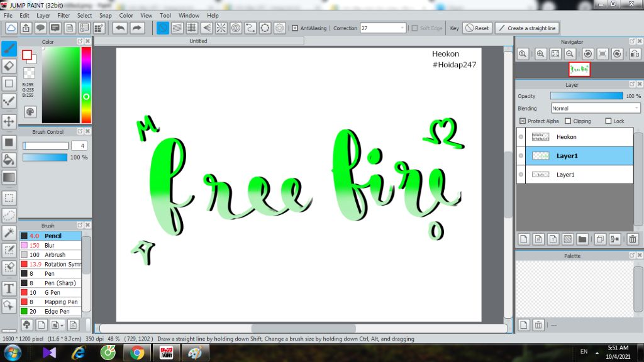Zoom in using Navigator magnifier plus

(540, 54)
